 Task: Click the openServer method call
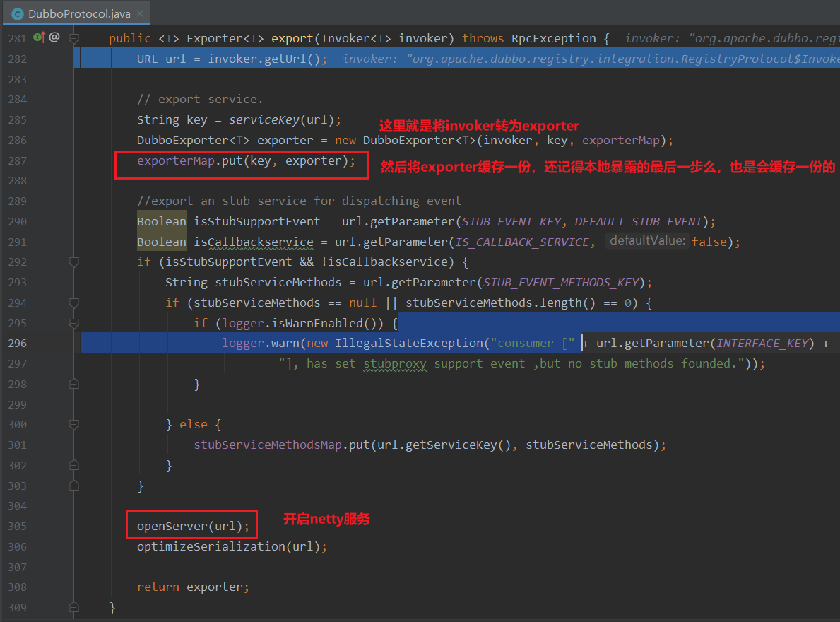(x=172, y=527)
